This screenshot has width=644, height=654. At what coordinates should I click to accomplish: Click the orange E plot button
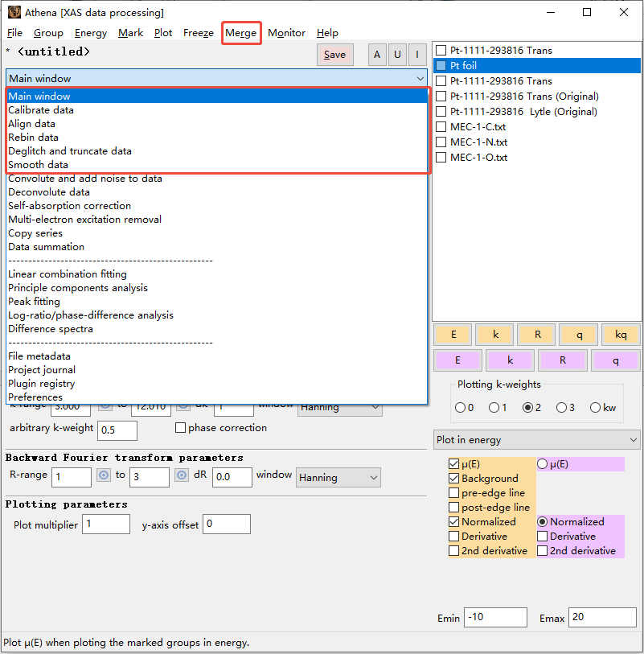[454, 335]
